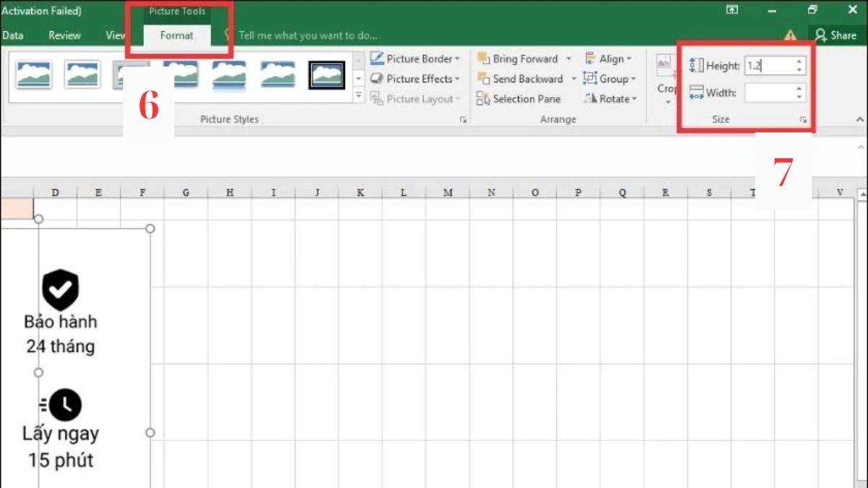Image resolution: width=868 pixels, height=488 pixels.
Task: Select the framed picture style thumbnail
Action: pyautogui.click(x=327, y=74)
